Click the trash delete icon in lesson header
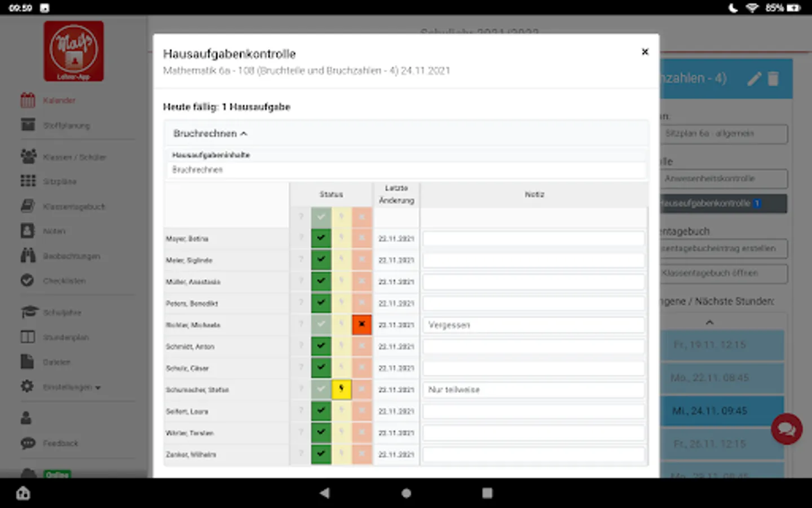This screenshot has height=508, width=812. [x=773, y=78]
